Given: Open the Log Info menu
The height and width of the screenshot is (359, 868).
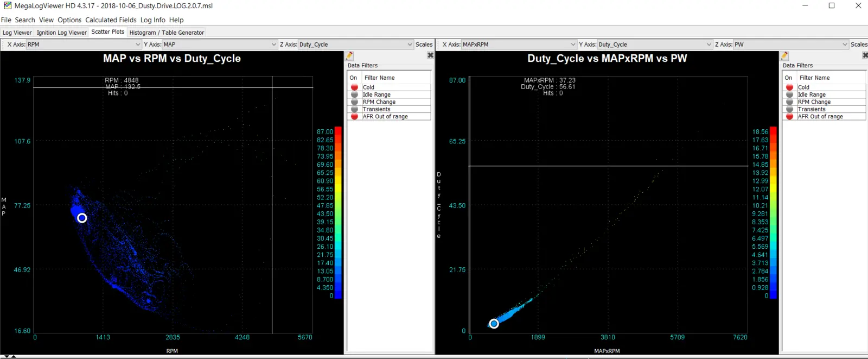Looking at the screenshot, I should (x=153, y=20).
